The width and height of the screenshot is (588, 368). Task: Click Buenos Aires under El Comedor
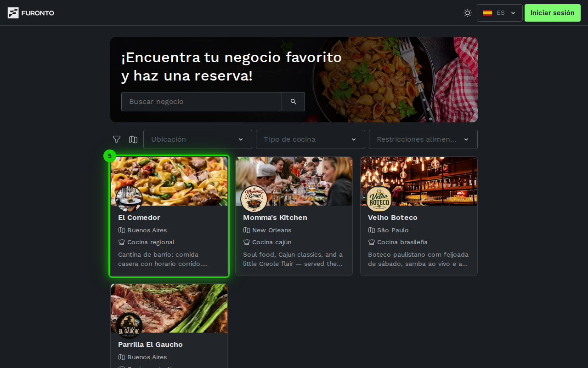[147, 230]
